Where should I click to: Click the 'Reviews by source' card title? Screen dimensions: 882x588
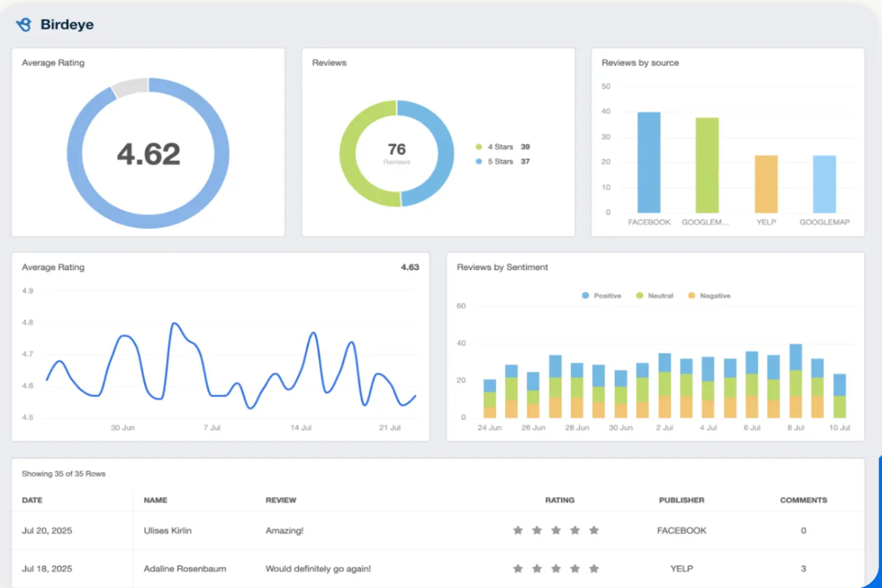(640, 63)
